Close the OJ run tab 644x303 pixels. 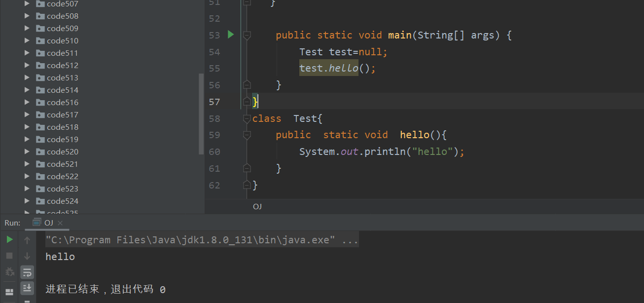pos(60,223)
